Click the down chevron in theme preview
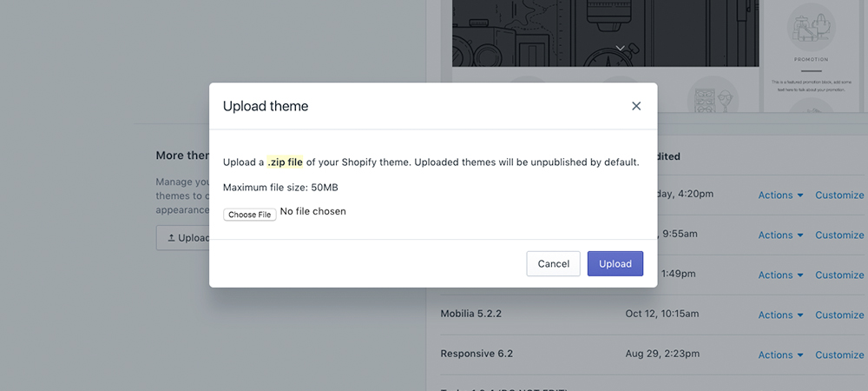 (x=620, y=48)
